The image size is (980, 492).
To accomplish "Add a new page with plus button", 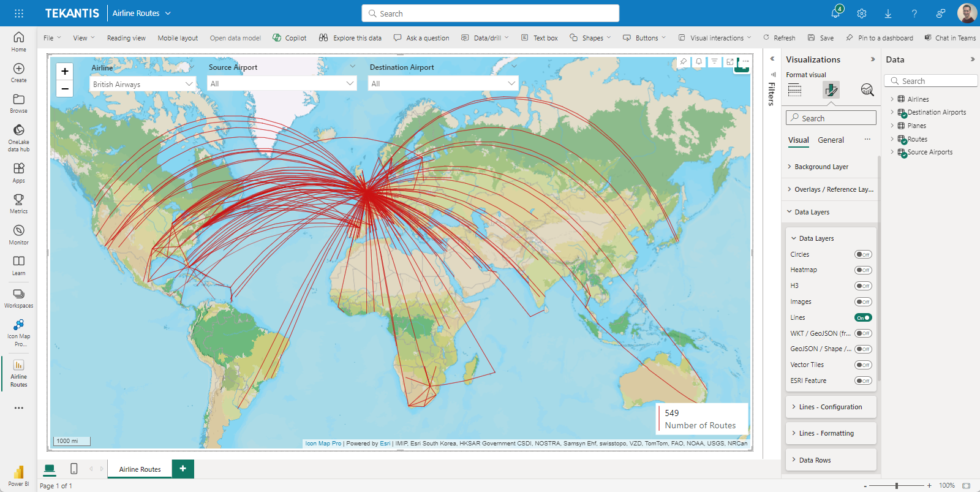I will [183, 469].
